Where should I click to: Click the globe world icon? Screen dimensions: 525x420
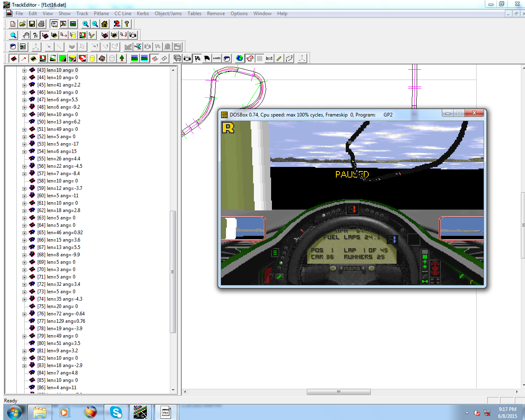(x=240, y=58)
